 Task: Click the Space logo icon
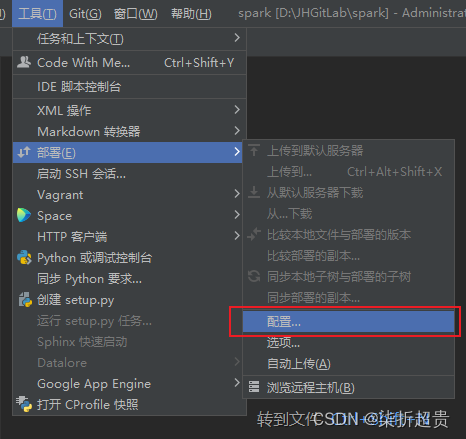[24, 215]
